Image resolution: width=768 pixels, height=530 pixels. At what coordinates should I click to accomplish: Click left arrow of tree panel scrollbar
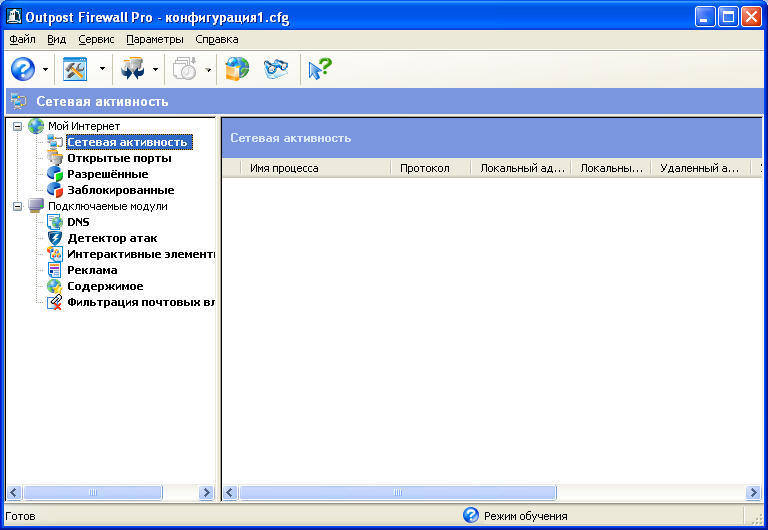point(14,492)
